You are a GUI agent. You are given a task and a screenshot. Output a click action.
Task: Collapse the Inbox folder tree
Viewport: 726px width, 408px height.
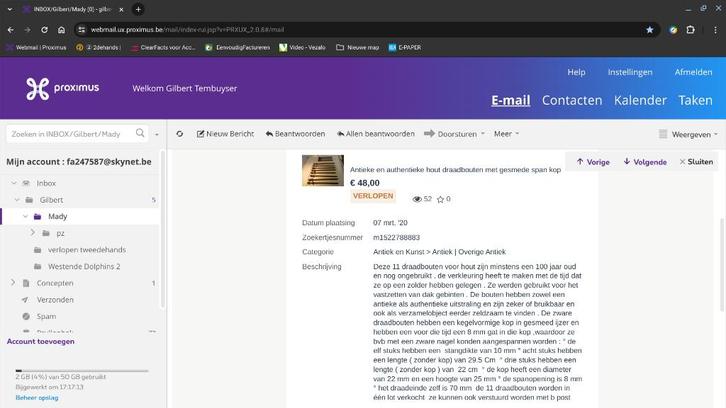pyautogui.click(x=14, y=183)
